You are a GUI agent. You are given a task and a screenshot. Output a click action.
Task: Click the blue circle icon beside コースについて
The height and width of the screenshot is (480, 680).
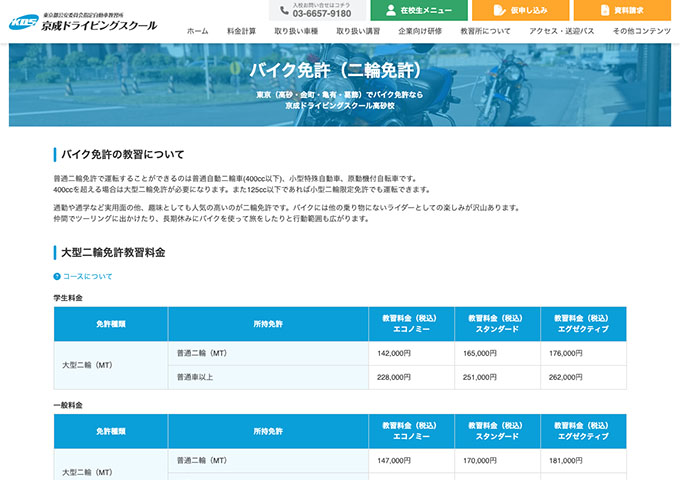[x=57, y=276]
